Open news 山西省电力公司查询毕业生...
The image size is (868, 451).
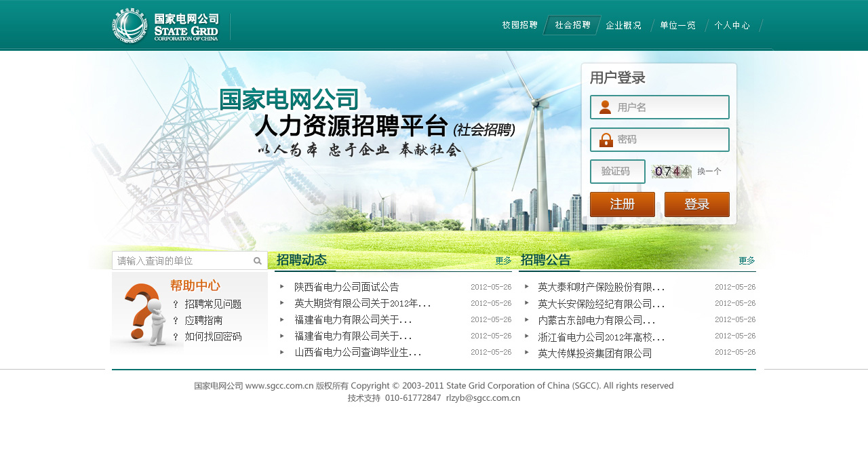pos(358,352)
